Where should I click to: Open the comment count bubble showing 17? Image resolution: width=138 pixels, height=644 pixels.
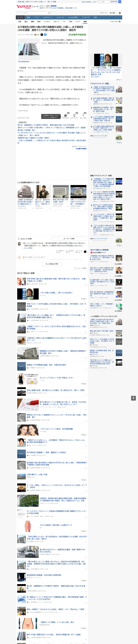coord(32,35)
